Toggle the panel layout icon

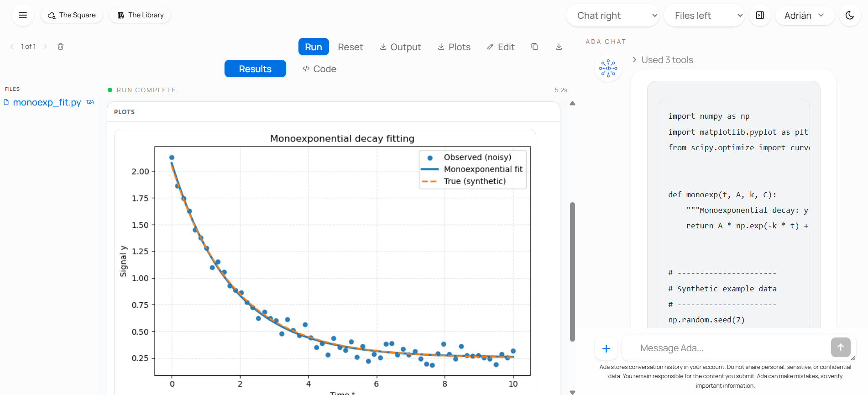click(x=760, y=15)
